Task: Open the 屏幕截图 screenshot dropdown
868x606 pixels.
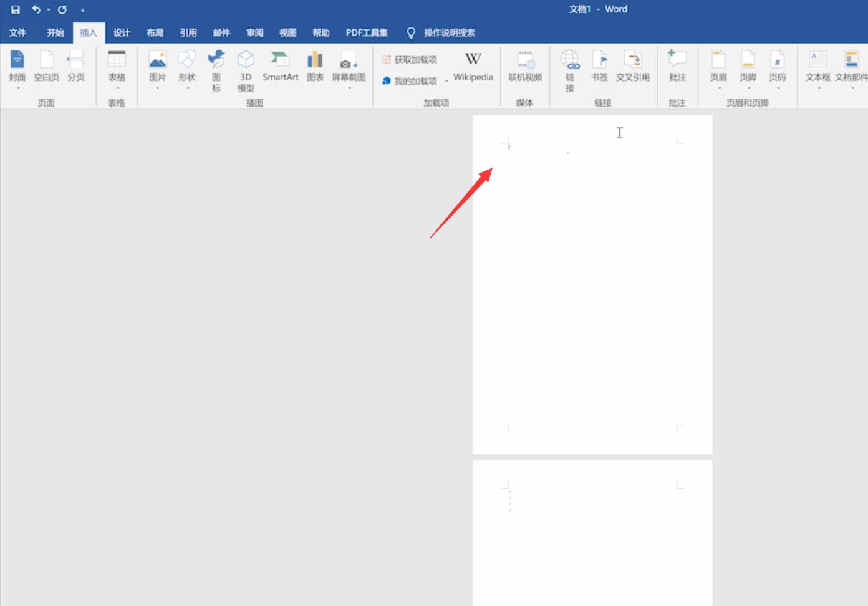Action: [x=349, y=69]
